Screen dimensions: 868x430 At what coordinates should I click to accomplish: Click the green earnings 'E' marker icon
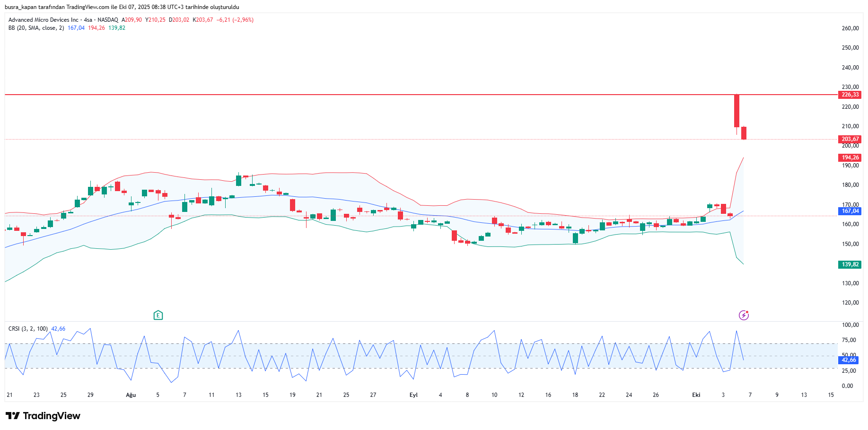tap(158, 315)
